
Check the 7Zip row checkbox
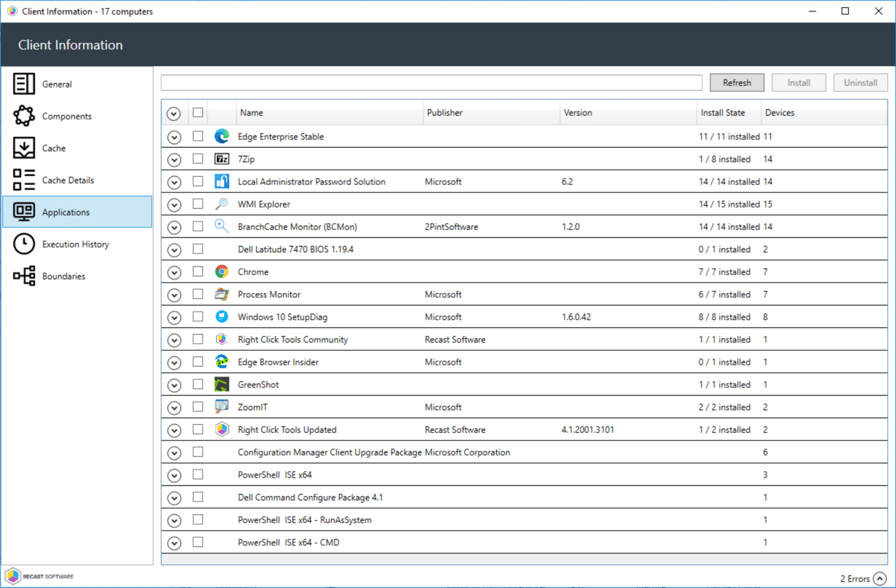click(198, 158)
